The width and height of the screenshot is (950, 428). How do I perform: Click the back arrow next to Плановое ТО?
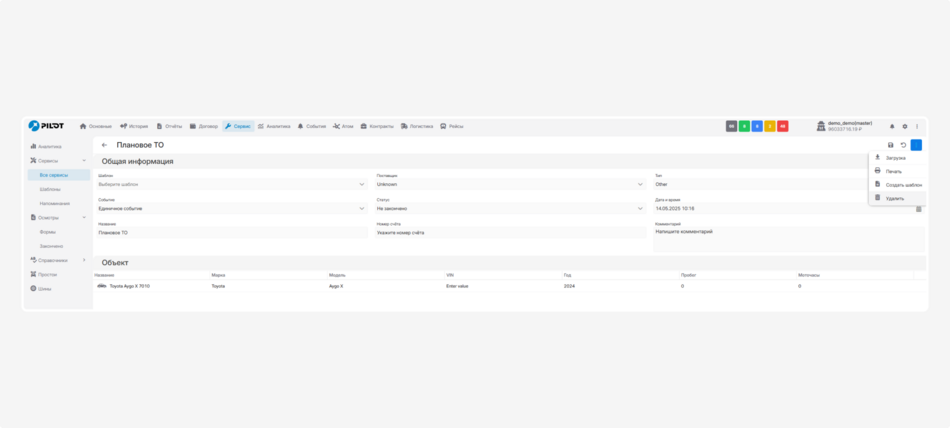tap(104, 145)
